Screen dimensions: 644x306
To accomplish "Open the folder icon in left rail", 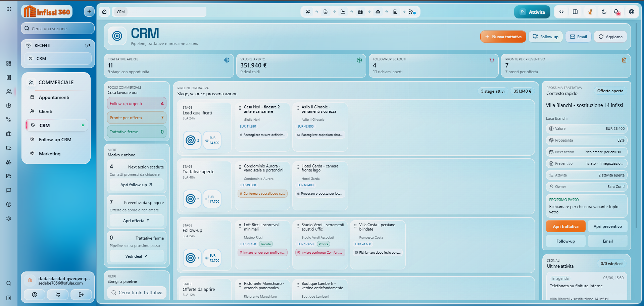I will [x=9, y=176].
